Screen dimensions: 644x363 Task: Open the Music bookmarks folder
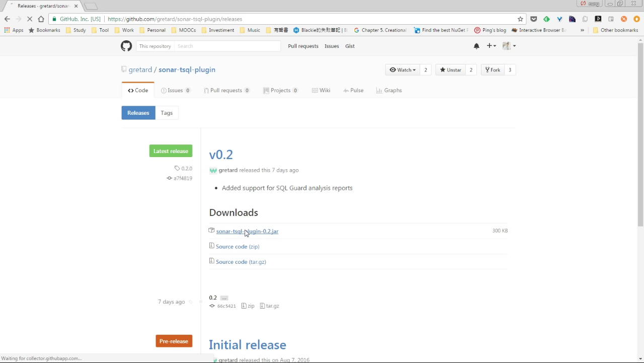pos(250,30)
